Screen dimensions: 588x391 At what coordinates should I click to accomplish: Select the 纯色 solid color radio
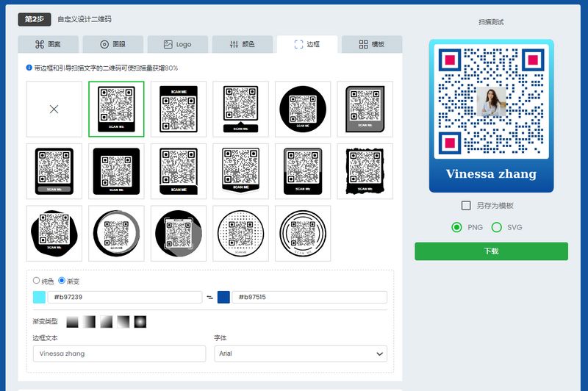(36, 281)
